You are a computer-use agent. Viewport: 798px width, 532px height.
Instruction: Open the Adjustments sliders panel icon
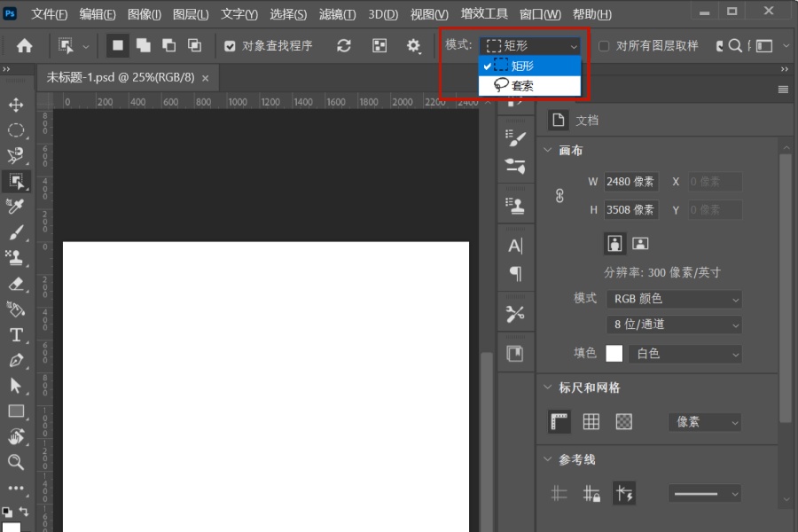[x=515, y=166]
